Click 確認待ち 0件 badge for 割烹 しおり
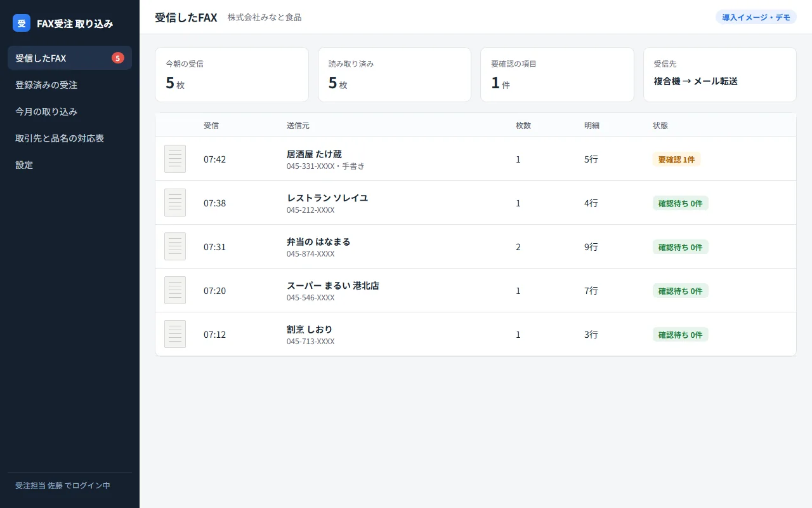812x508 pixels. 681,335
